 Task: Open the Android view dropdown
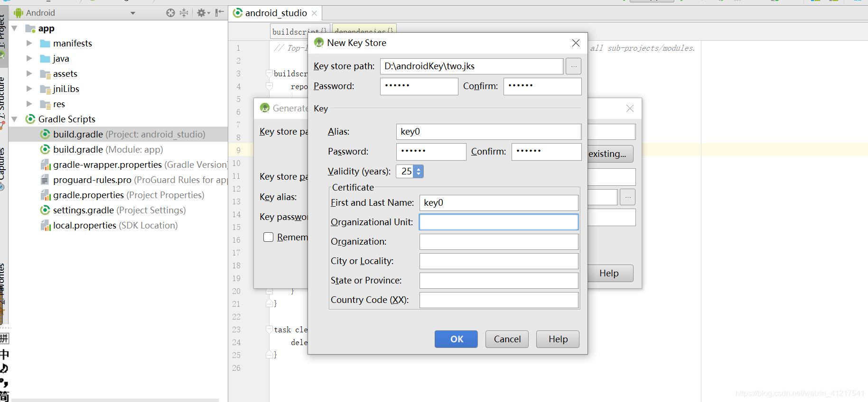click(x=133, y=13)
